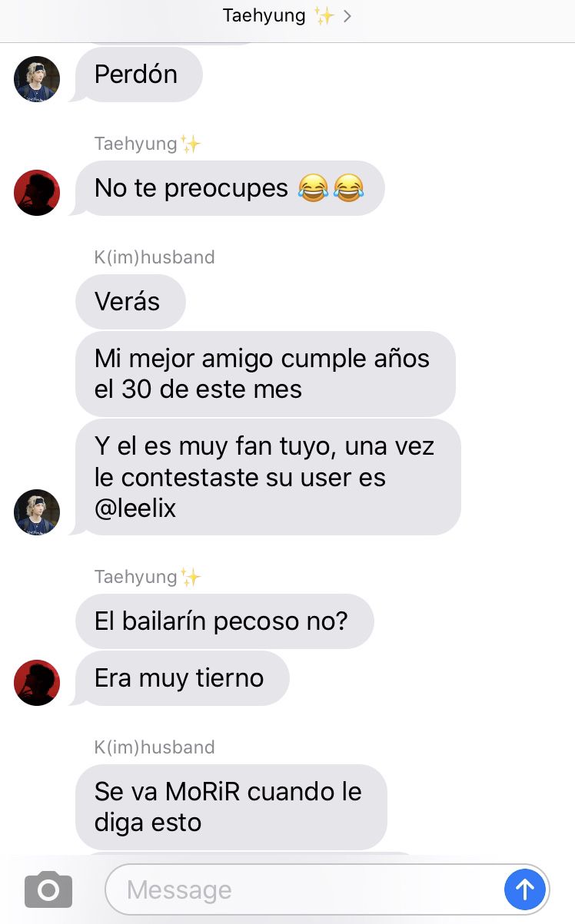Tap the Verás message bubble

(x=131, y=302)
